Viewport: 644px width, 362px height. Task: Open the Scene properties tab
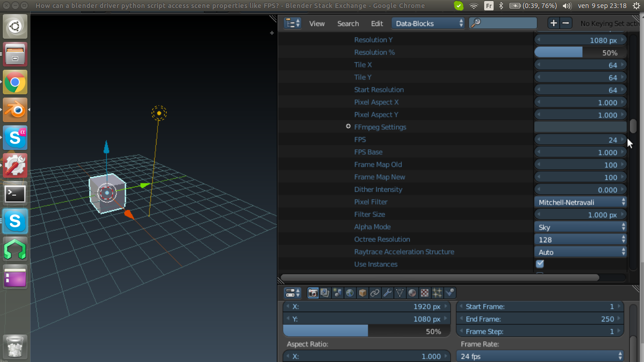tap(338, 293)
